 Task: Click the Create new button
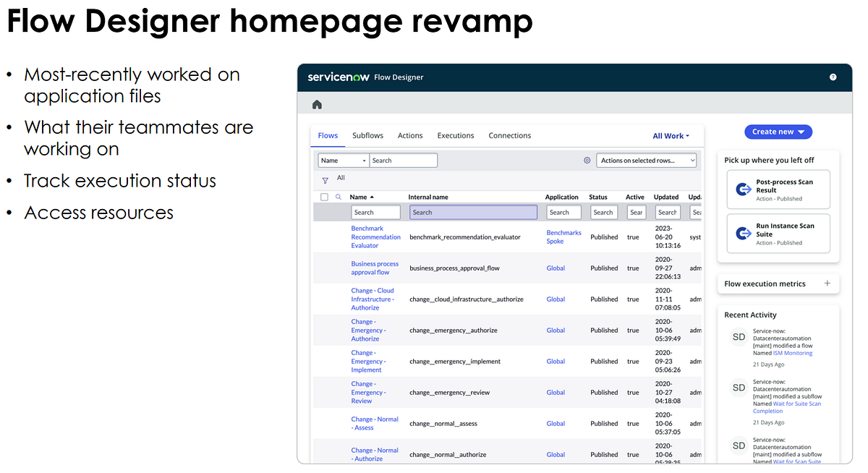[x=778, y=132]
